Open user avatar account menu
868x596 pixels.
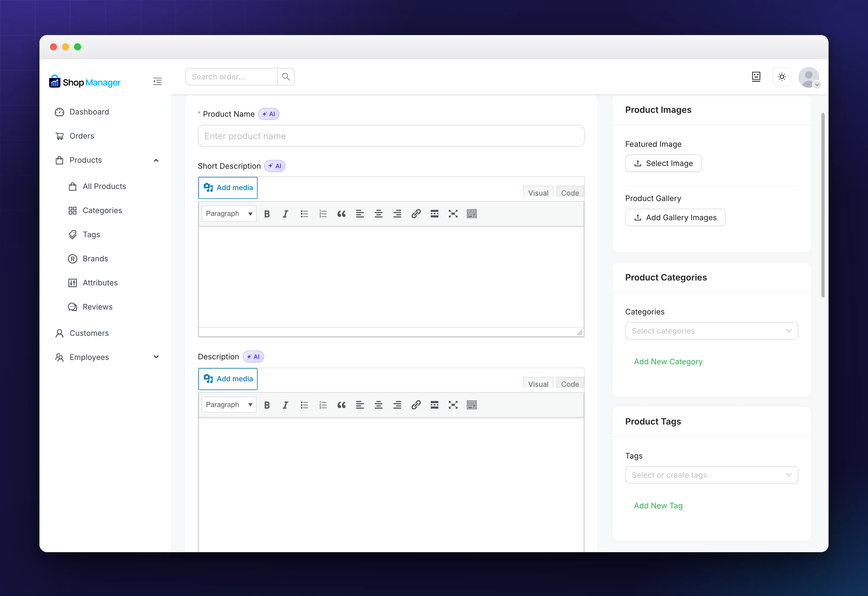[x=809, y=77]
